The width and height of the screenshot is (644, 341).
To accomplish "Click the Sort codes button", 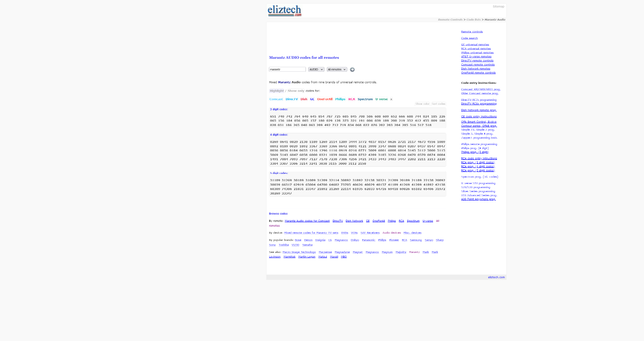I will coord(438,104).
